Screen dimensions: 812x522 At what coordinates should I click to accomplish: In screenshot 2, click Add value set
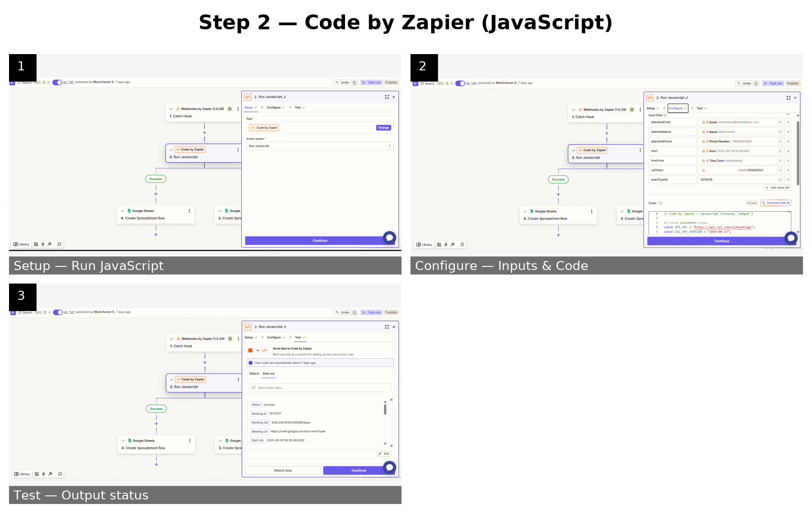coord(777,188)
